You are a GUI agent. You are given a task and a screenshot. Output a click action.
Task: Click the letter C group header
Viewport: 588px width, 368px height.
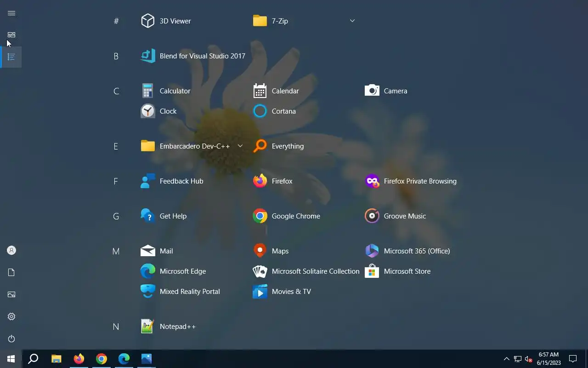pyautogui.click(x=116, y=91)
